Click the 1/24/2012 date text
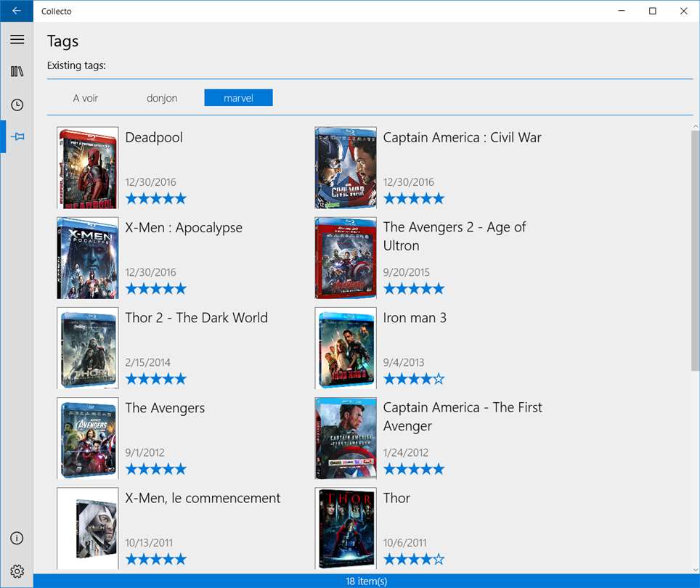The image size is (700, 588). pyautogui.click(x=405, y=452)
